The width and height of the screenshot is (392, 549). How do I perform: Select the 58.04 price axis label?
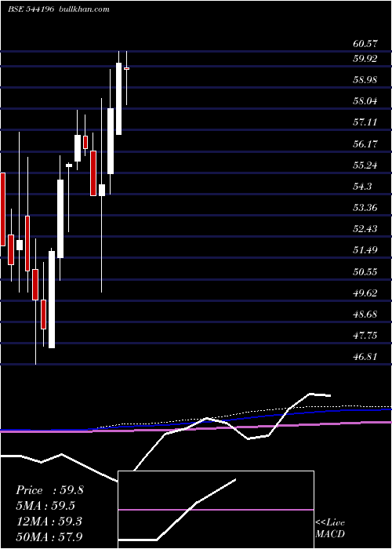tap(365, 101)
